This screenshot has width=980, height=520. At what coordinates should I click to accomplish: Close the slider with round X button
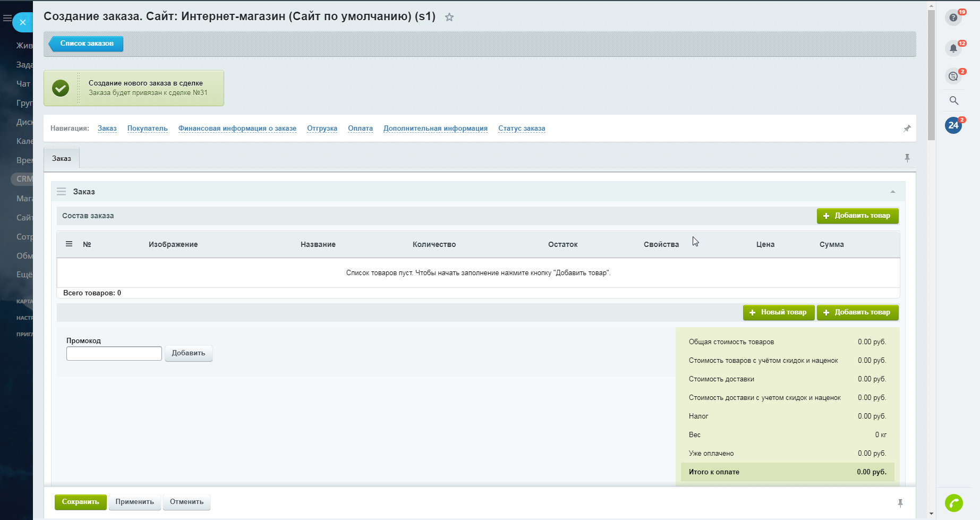click(23, 22)
